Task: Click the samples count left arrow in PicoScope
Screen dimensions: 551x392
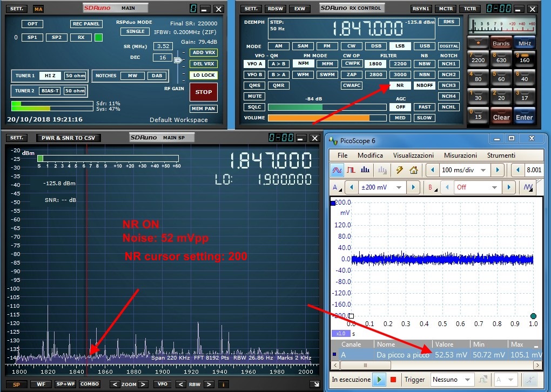Action: point(518,170)
